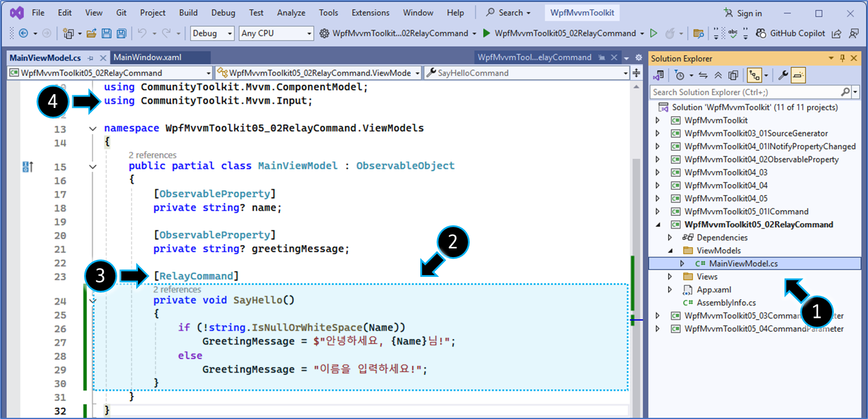The height and width of the screenshot is (419, 868).
Task: Open GitHub Copilot from the toolbar
Action: click(791, 34)
